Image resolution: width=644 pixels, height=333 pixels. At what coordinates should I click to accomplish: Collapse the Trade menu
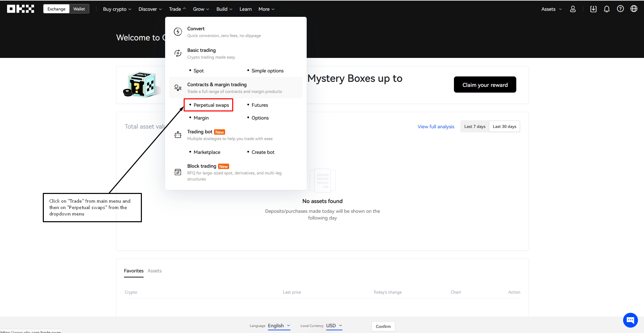pos(177,9)
